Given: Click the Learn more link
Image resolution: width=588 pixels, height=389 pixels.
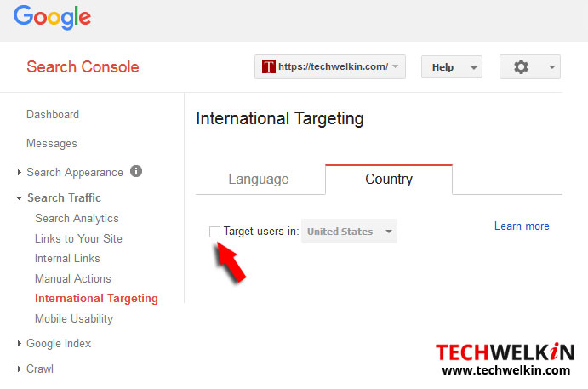Looking at the screenshot, I should [522, 226].
